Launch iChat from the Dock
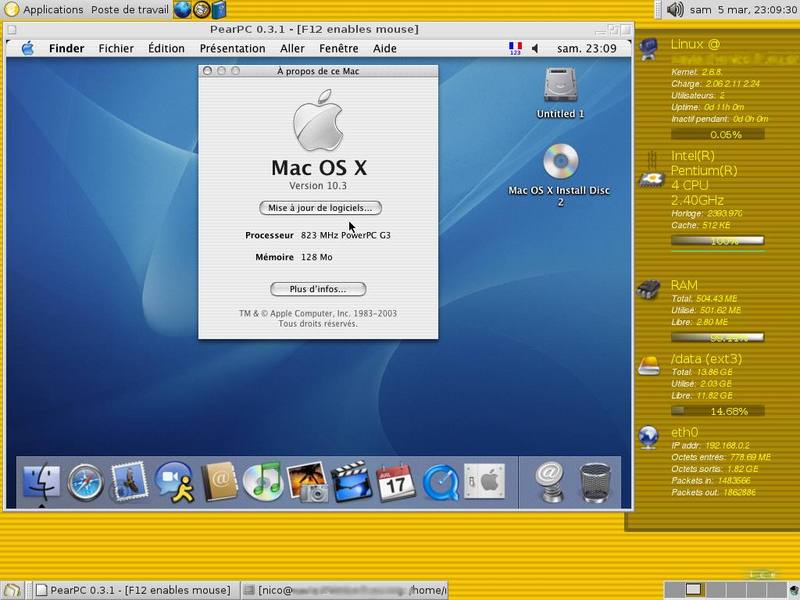The width and height of the screenshot is (800, 600). point(175,482)
